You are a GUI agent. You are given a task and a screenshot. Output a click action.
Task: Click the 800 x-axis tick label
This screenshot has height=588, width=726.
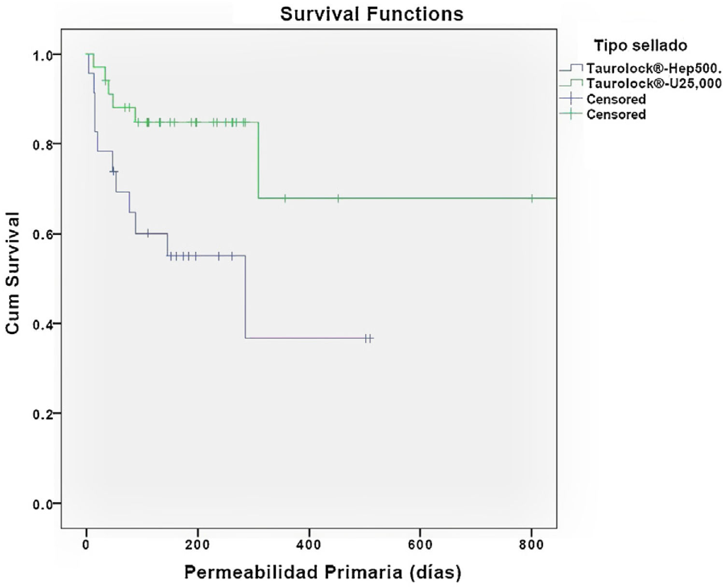[531, 546]
